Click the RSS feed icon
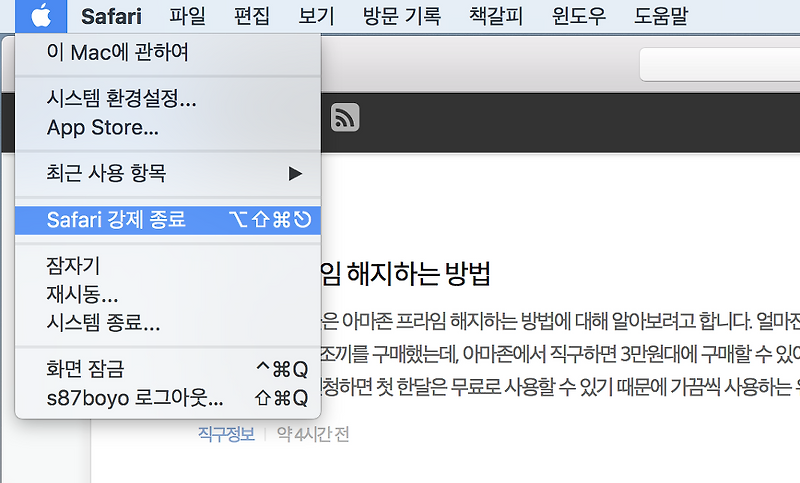 [x=345, y=117]
